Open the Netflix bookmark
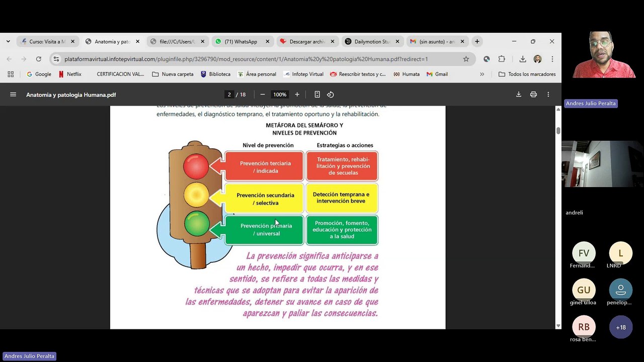This screenshot has height=362, width=644. tap(69, 74)
